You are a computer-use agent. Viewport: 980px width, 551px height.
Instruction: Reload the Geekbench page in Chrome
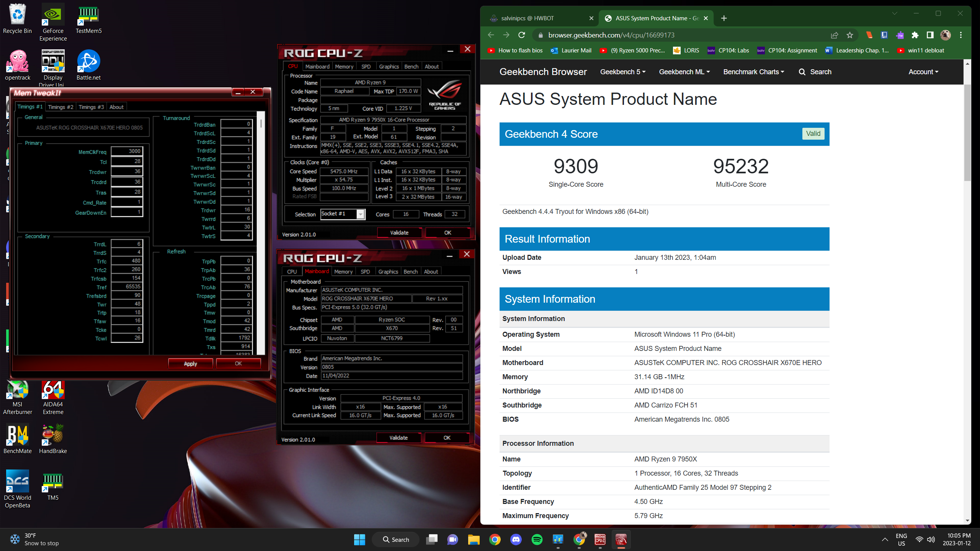[521, 35]
